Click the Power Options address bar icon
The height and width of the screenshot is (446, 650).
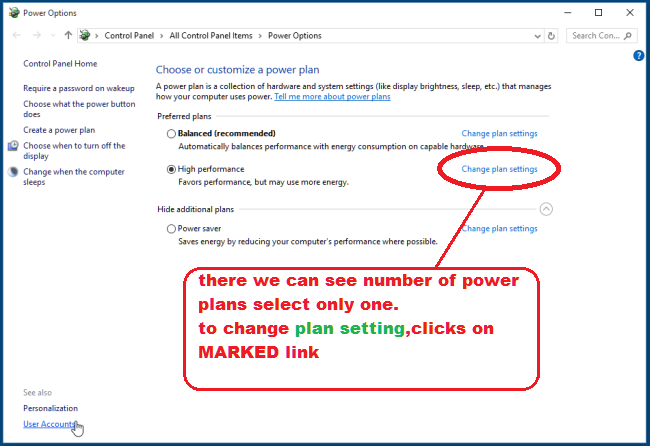pos(85,36)
